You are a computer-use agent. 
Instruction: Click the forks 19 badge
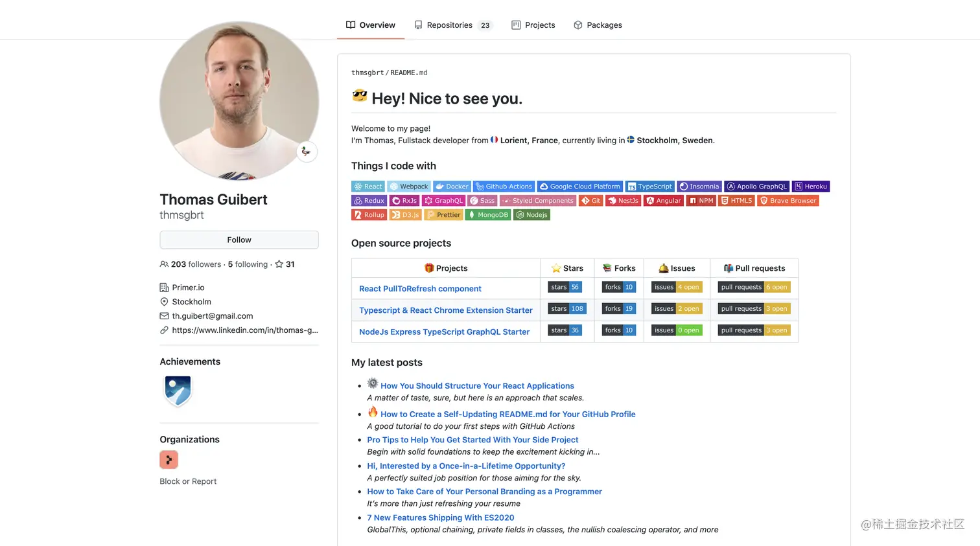619,309
